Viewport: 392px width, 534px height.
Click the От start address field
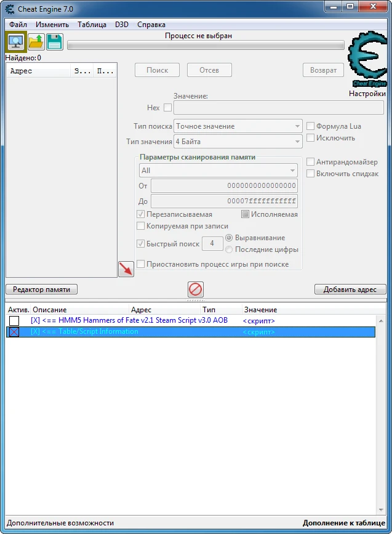click(224, 185)
